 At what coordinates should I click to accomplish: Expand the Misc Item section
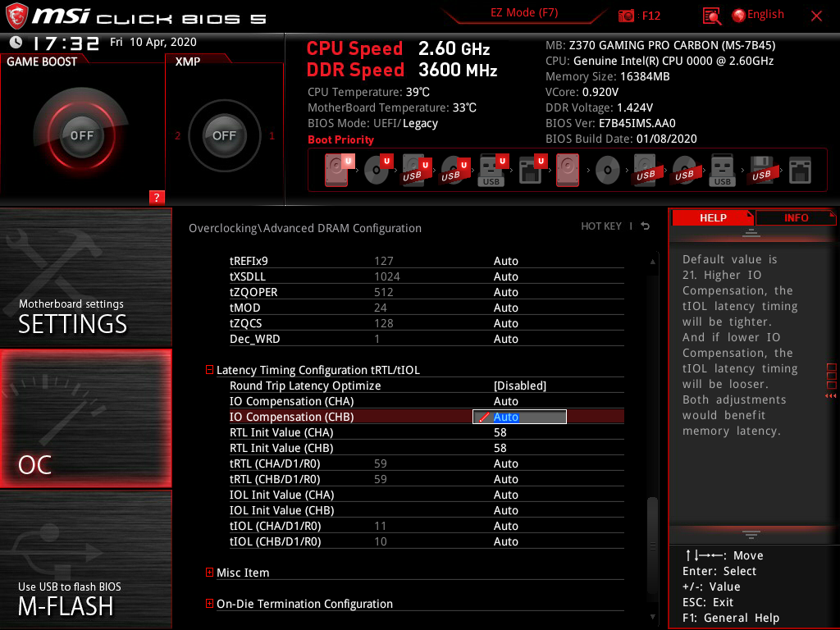[x=209, y=572]
